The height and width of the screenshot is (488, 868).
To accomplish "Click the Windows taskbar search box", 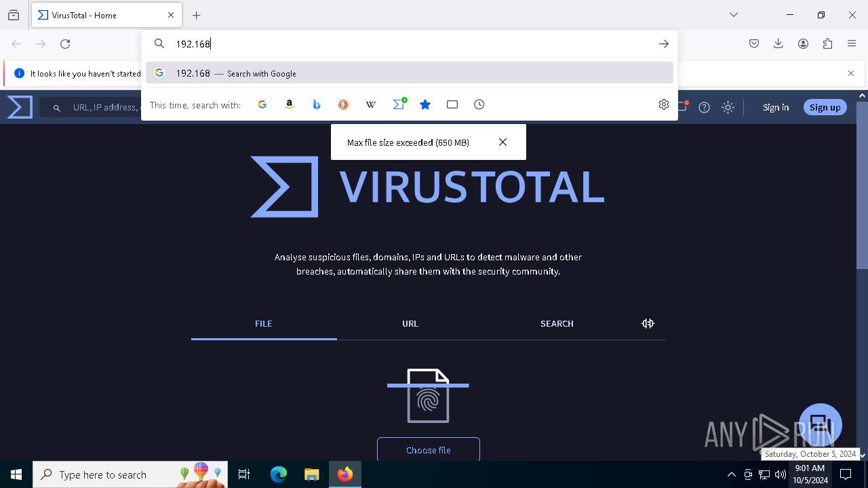I will coord(130,474).
